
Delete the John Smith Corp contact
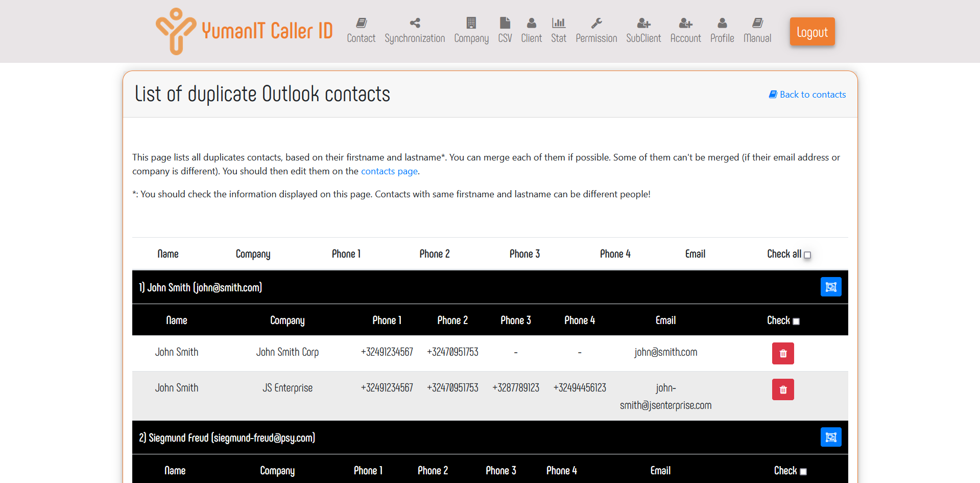(x=783, y=353)
